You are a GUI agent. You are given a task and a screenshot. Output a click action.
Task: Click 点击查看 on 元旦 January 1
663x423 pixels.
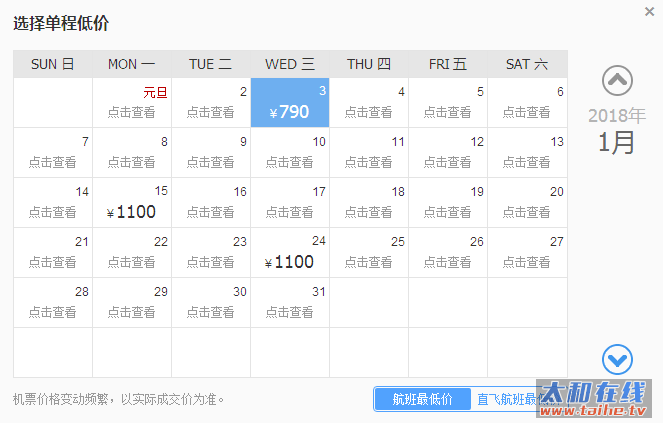pos(132,112)
